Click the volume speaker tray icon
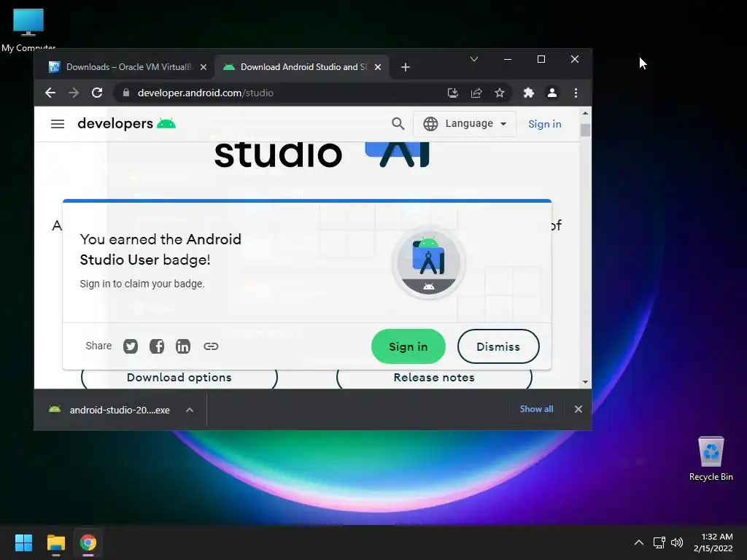This screenshot has height=560, width=747. [x=677, y=542]
